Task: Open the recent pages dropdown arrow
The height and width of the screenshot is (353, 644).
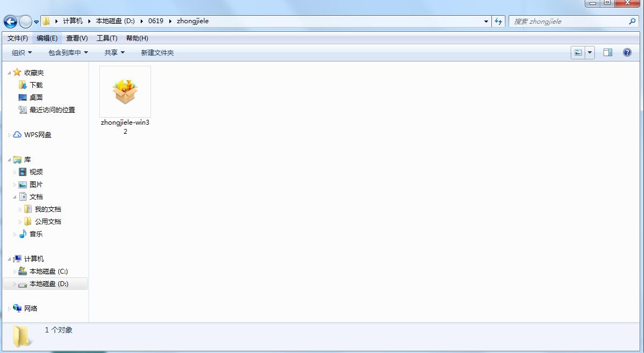Action: point(36,22)
